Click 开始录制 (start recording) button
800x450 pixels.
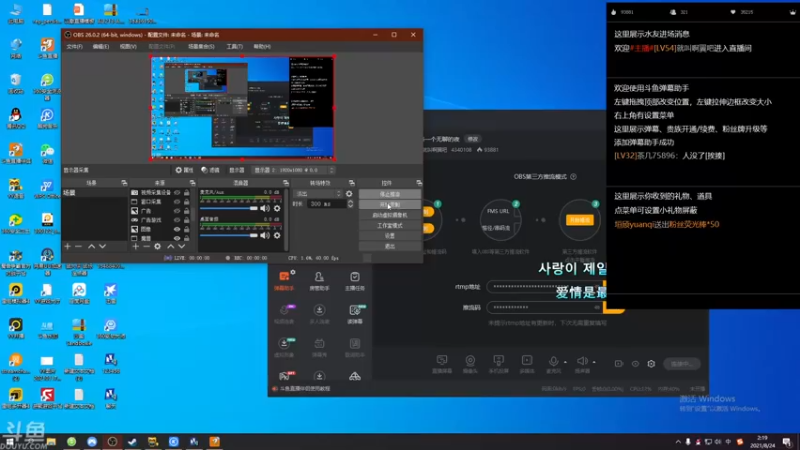[x=390, y=205]
